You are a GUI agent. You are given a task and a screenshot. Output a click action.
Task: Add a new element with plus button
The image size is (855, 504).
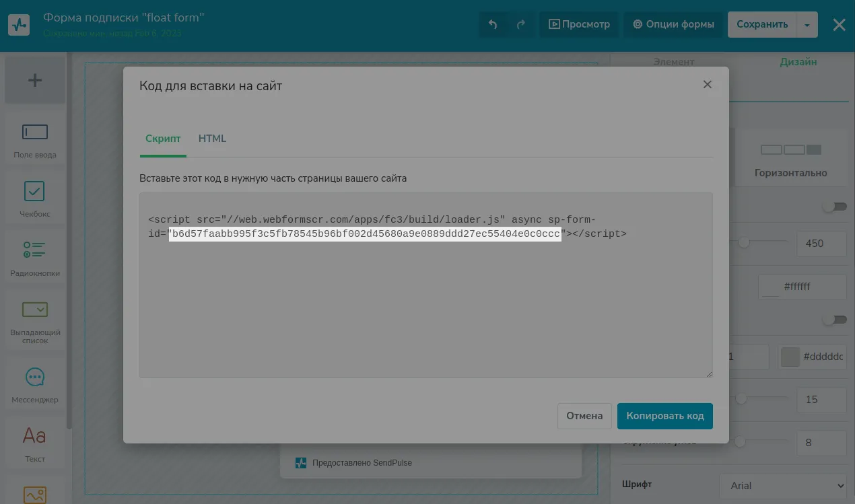pos(35,81)
